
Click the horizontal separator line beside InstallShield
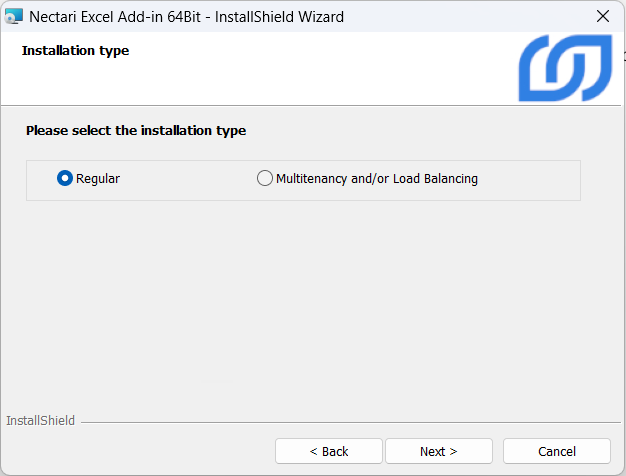pyautogui.click(x=350, y=422)
